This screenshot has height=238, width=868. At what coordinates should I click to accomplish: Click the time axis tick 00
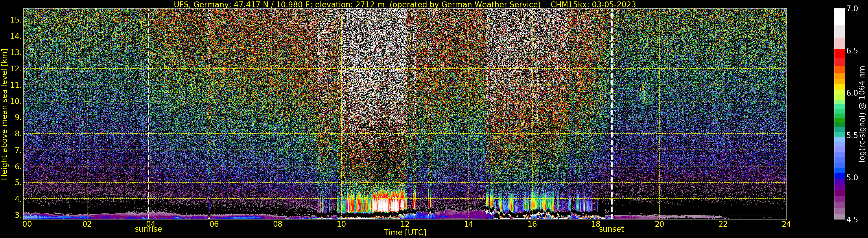(27, 224)
